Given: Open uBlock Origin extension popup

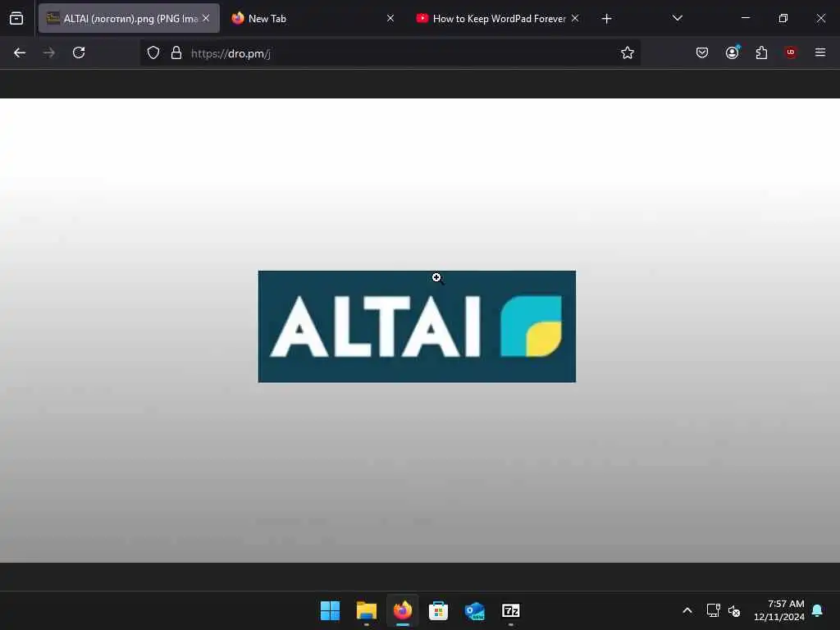Looking at the screenshot, I should pyautogui.click(x=791, y=52).
